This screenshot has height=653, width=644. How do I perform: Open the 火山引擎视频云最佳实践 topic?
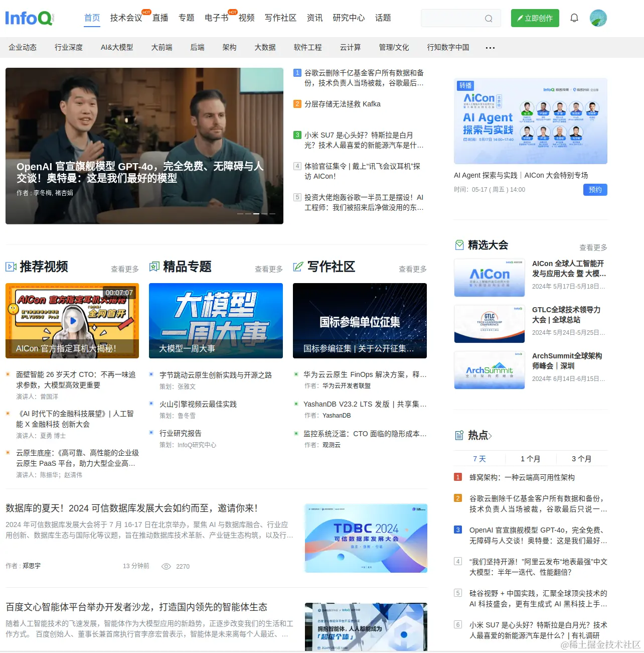coord(198,404)
